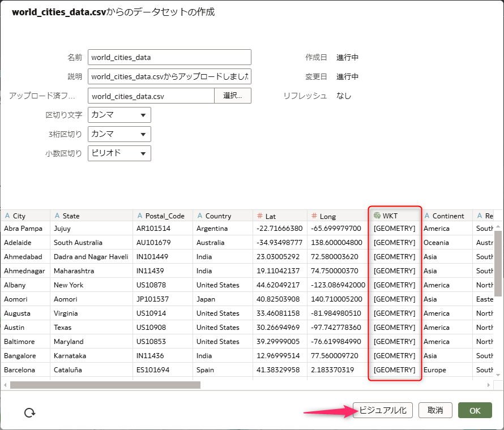Click the text type icon on City column
The height and width of the screenshot is (430, 504).
7,216
